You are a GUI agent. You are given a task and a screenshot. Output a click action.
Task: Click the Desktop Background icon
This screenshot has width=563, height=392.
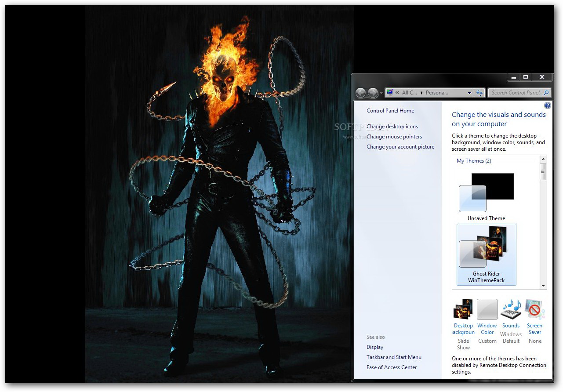(x=463, y=309)
